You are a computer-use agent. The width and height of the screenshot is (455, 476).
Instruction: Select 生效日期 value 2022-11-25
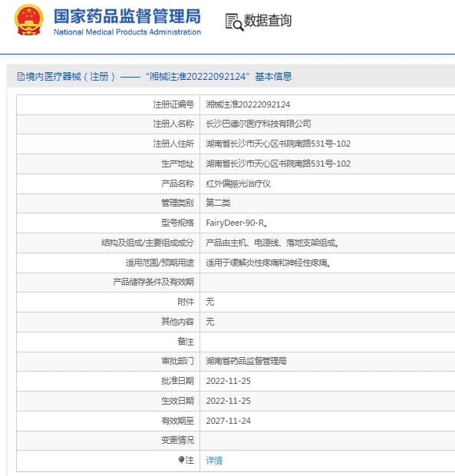pos(228,401)
